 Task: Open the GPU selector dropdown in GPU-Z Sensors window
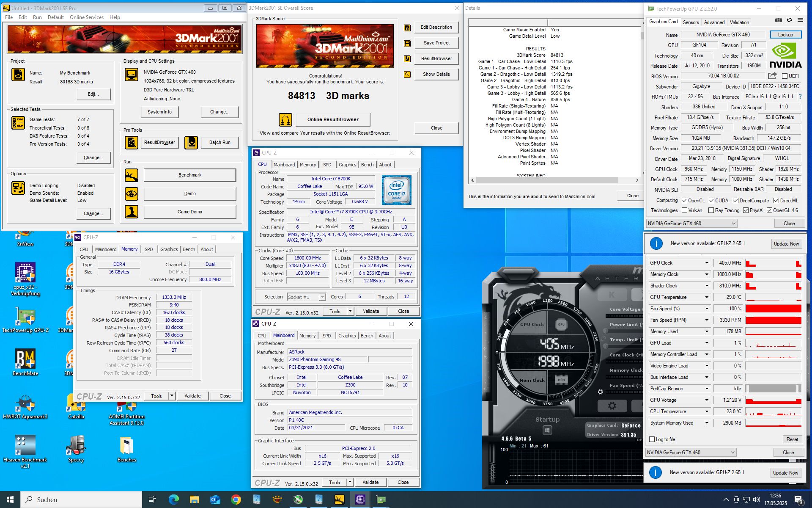pyautogui.click(x=691, y=453)
